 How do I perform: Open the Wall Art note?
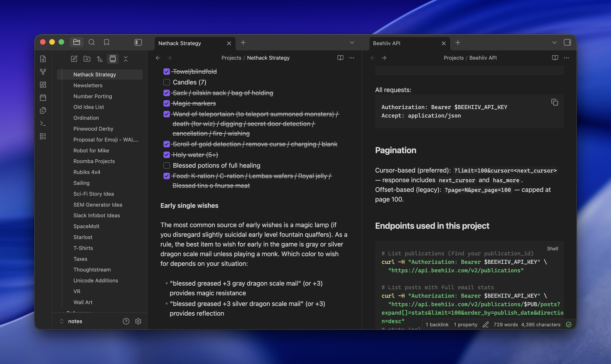(100, 303)
